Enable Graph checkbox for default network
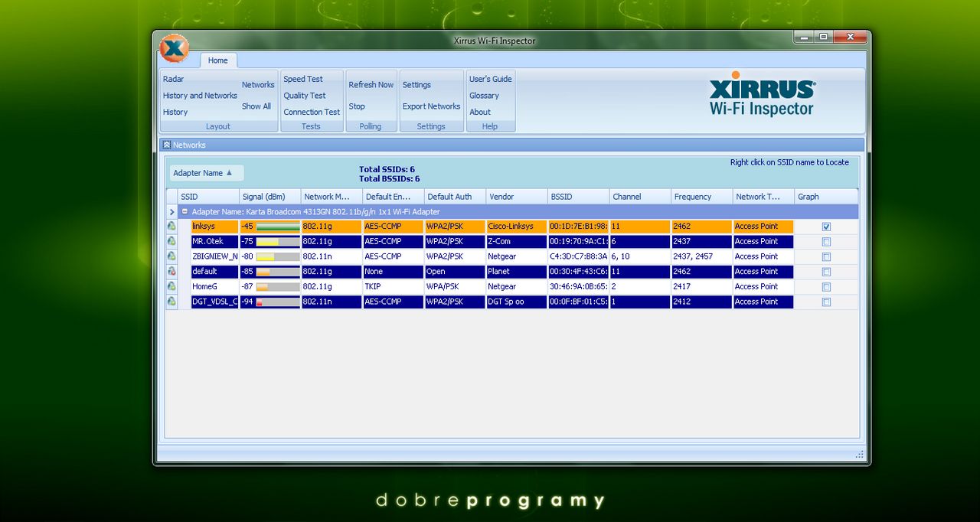This screenshot has width=980, height=522. [826, 272]
